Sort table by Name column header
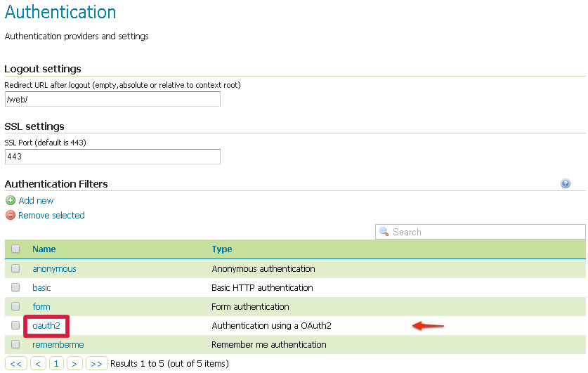 click(44, 249)
